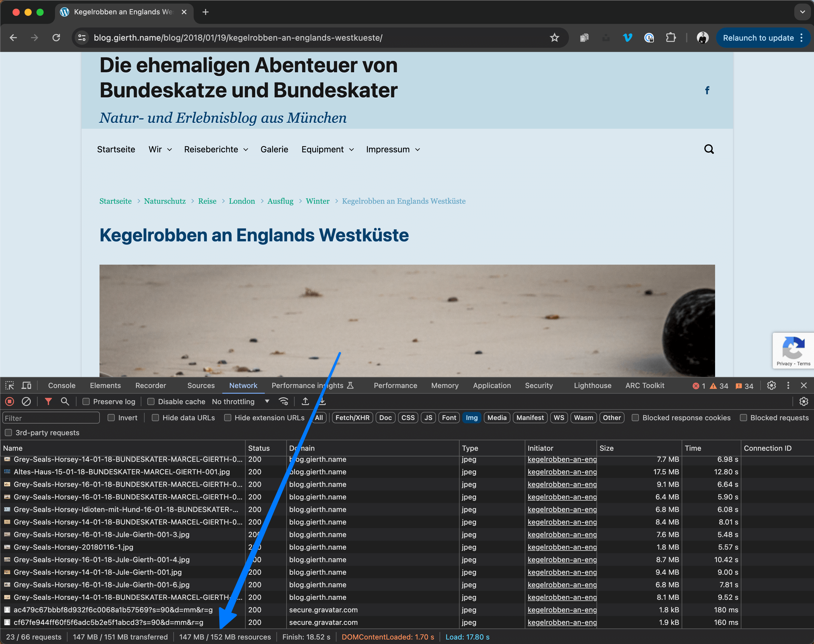The image size is (814, 644).
Task: Select the Font filter button
Action: (x=449, y=418)
